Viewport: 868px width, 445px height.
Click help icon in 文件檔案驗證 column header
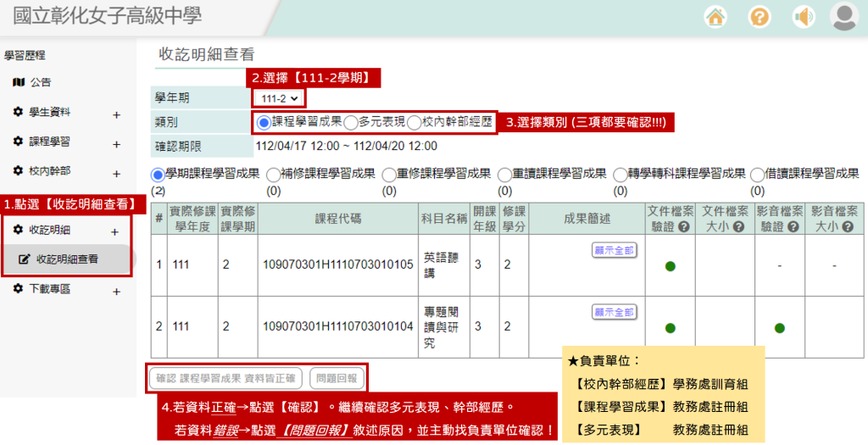(684, 227)
